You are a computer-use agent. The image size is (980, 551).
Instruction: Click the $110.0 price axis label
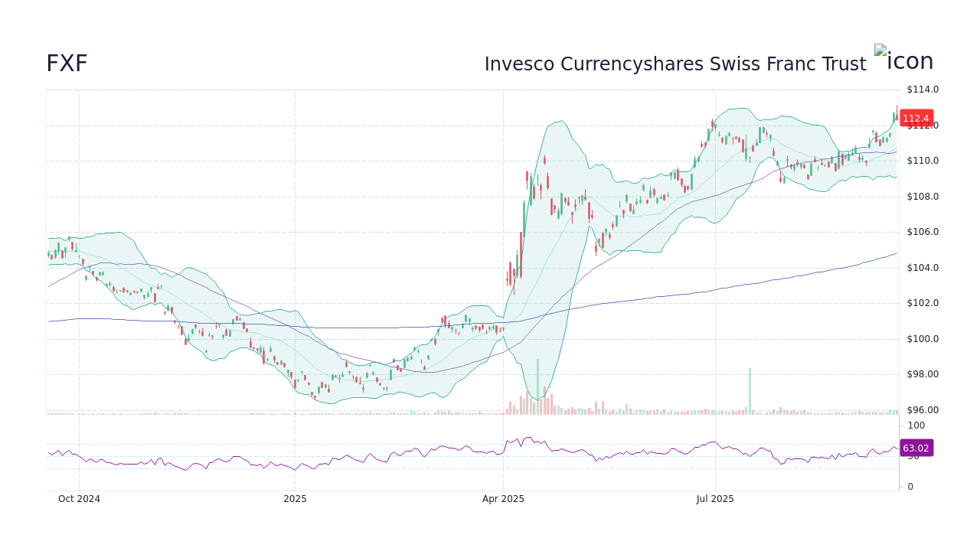click(x=923, y=161)
